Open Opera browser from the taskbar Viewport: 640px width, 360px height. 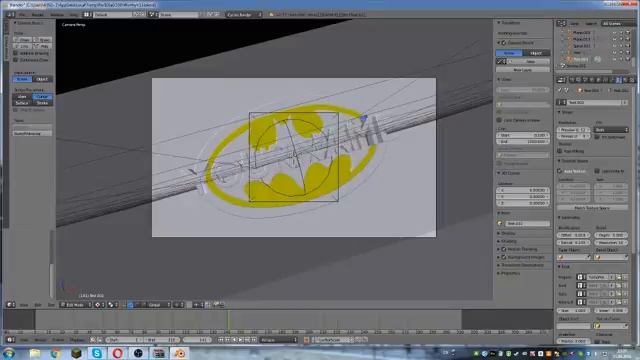click(x=118, y=353)
